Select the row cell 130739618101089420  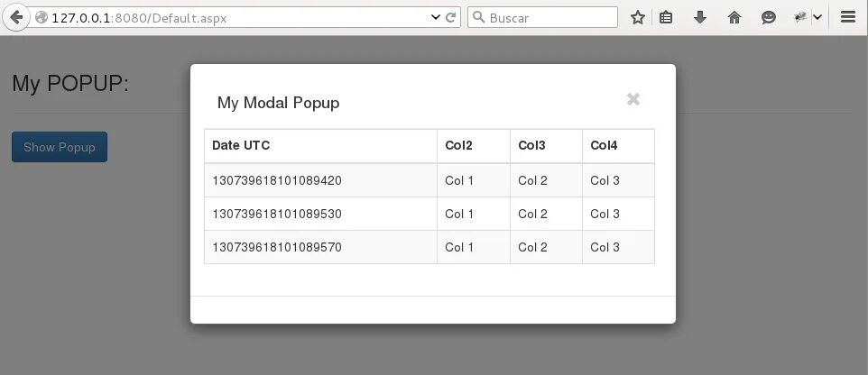[x=277, y=180]
